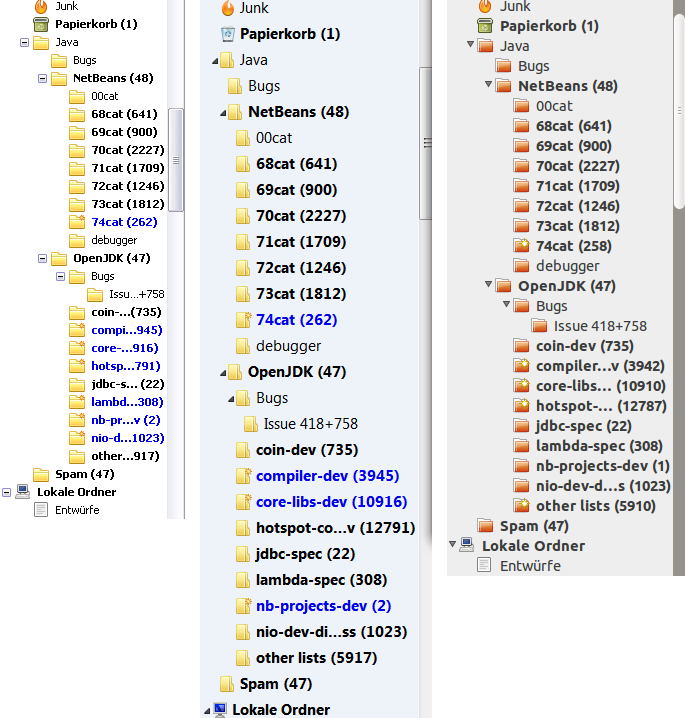Click the starred orange folder icon next to compiler...v (3942)
Screen dimensions: 685x718
pos(521,365)
